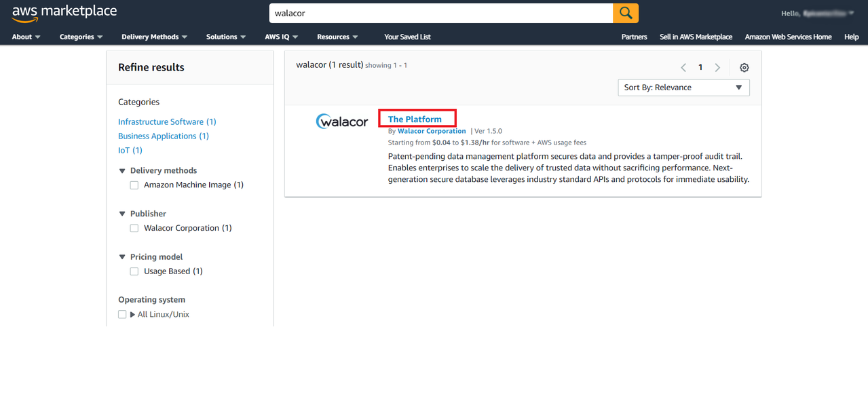Collapse the Publisher filter section
Screen dimensions: 868x399
coord(123,214)
